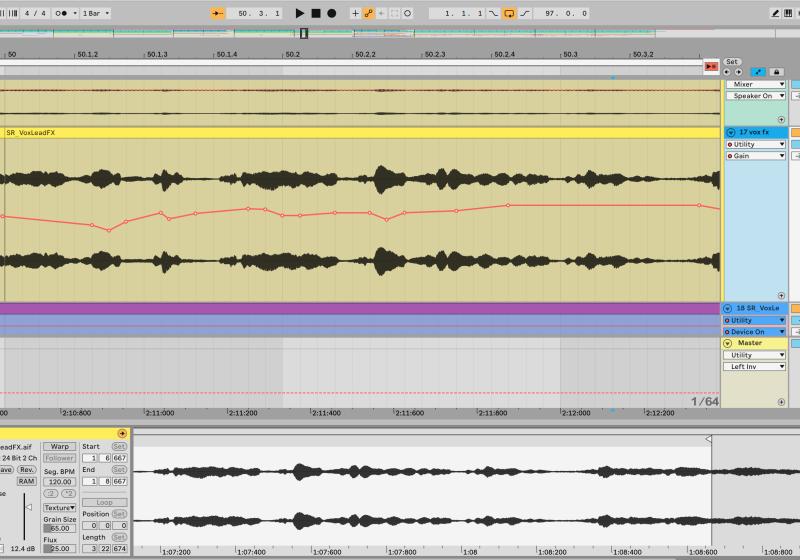The width and height of the screenshot is (800, 560).
Task: Toggle the arrangement Loop switch
Action: click(509, 13)
